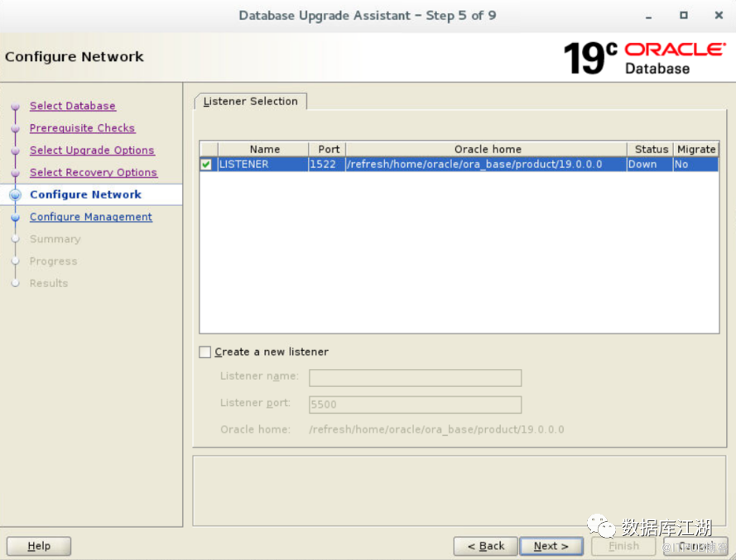Select the Oracle home path cell in table
Screen dimensions: 736x560
pyautogui.click(x=486, y=164)
